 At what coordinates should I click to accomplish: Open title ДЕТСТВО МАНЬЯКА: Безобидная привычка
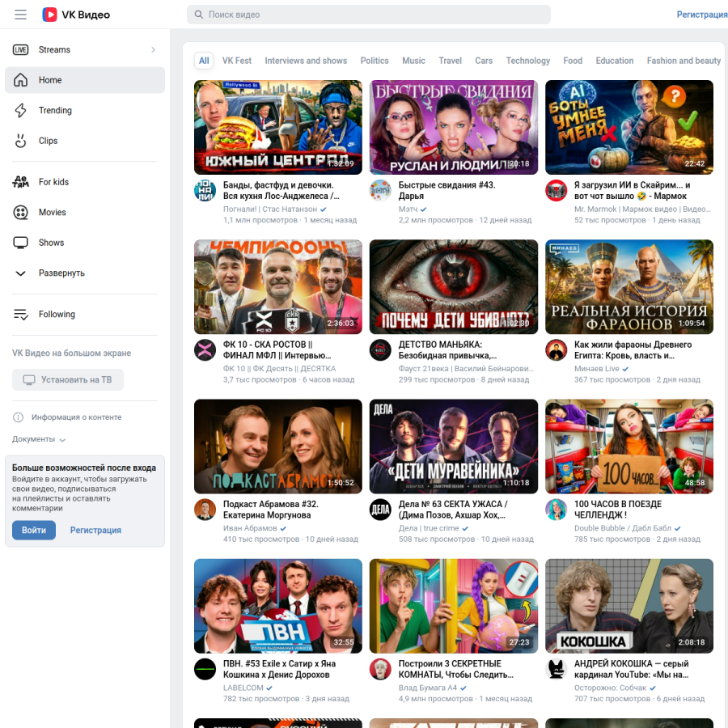(447, 350)
